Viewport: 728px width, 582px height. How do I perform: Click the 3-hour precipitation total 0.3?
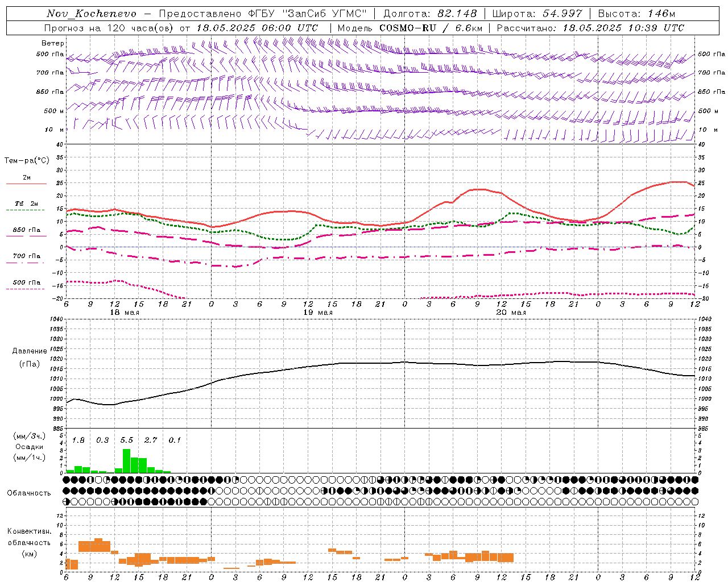(x=102, y=440)
